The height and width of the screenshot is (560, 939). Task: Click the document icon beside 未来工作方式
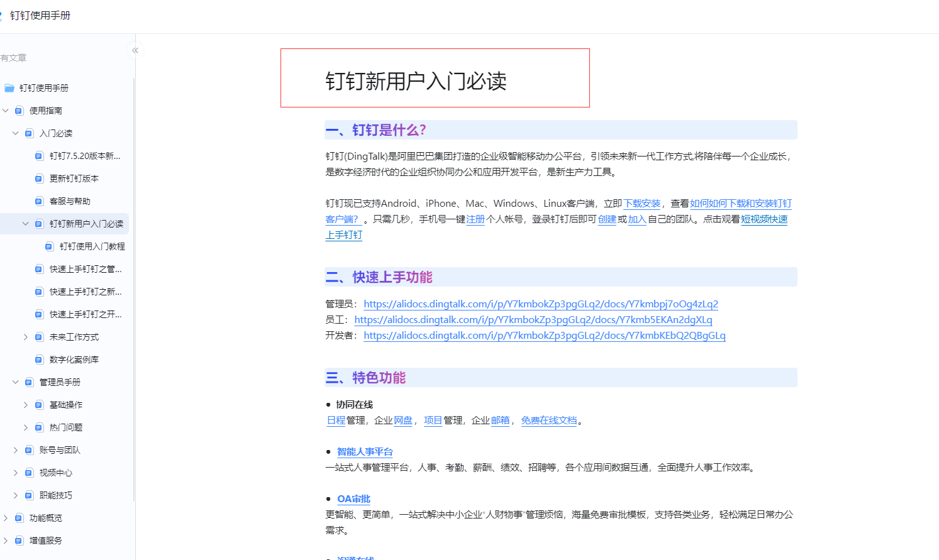pos(39,337)
